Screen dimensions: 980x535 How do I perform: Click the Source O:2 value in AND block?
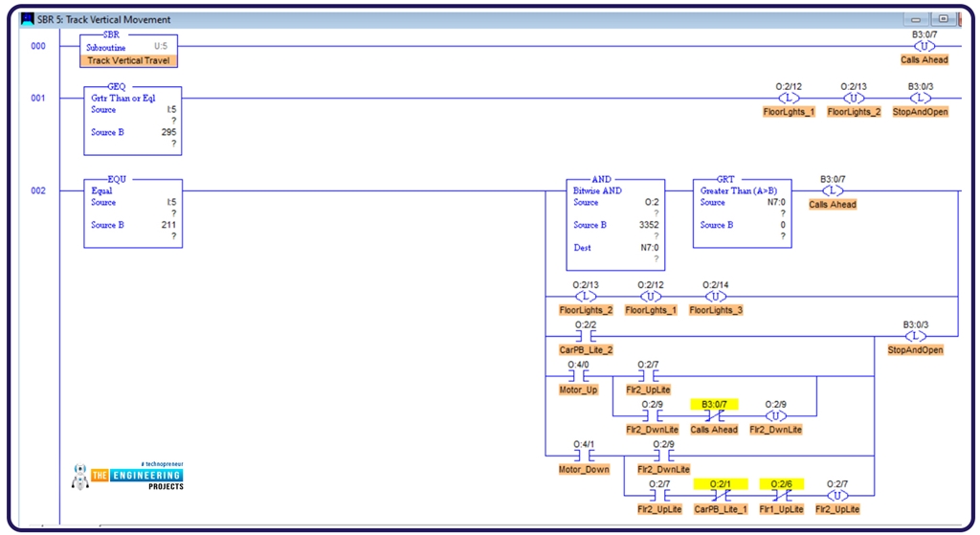coord(652,203)
